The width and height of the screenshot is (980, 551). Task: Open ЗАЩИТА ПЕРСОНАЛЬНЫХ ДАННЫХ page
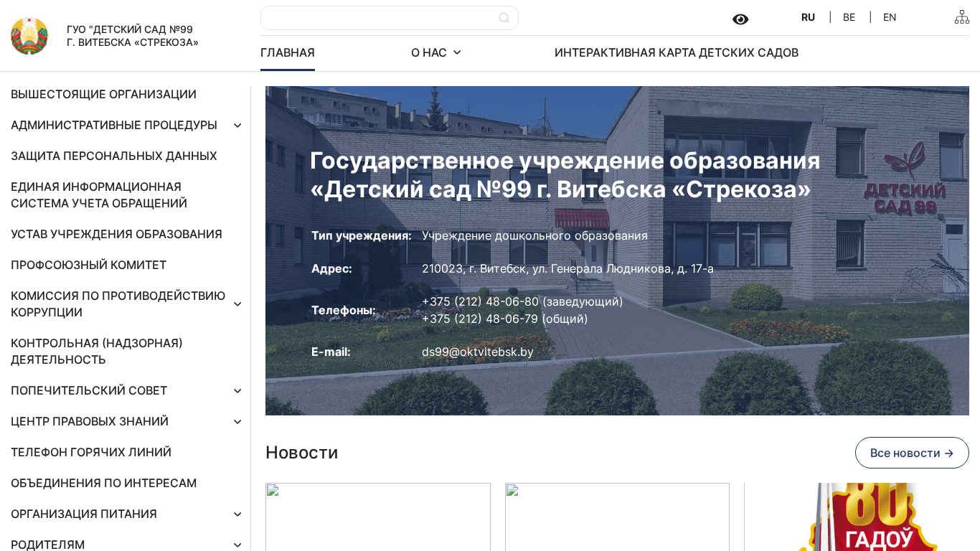click(114, 156)
